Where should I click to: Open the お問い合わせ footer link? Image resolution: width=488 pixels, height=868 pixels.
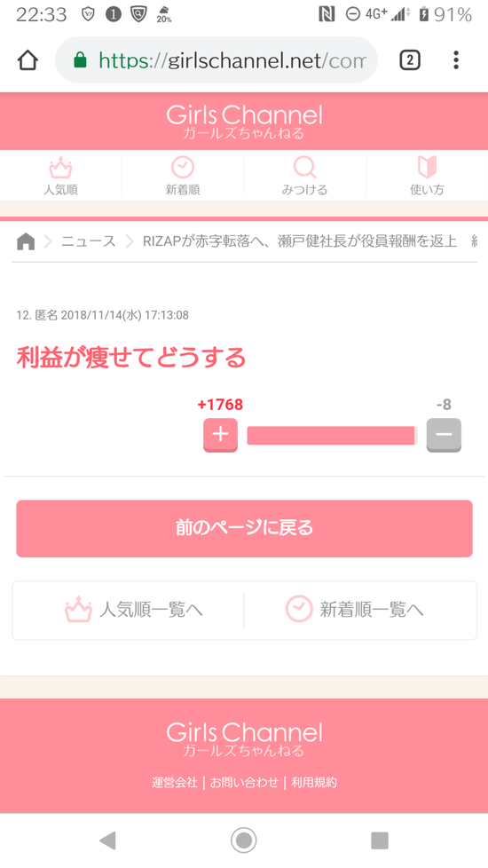coord(244,782)
